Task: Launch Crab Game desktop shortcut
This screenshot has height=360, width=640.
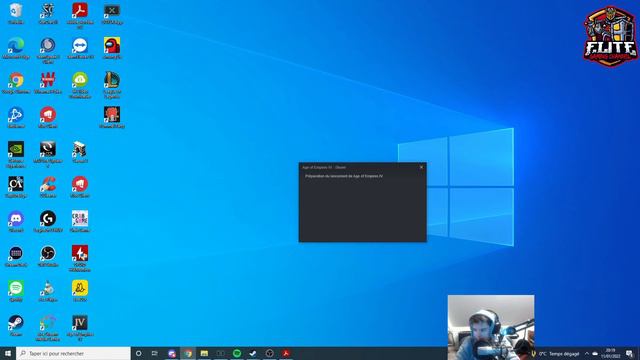Action: tap(80, 222)
